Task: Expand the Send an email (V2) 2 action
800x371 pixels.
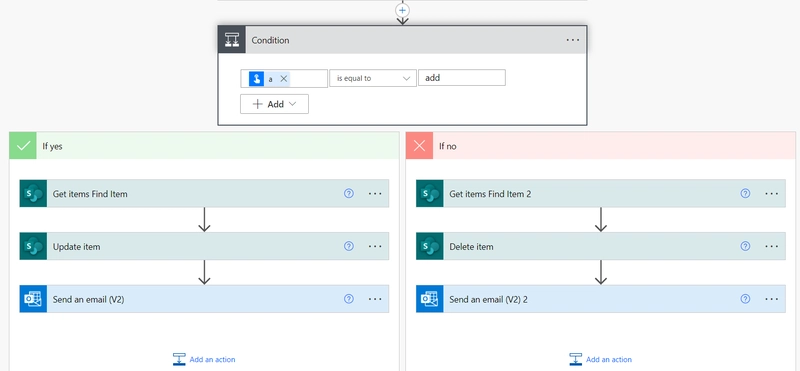Action: [601, 299]
